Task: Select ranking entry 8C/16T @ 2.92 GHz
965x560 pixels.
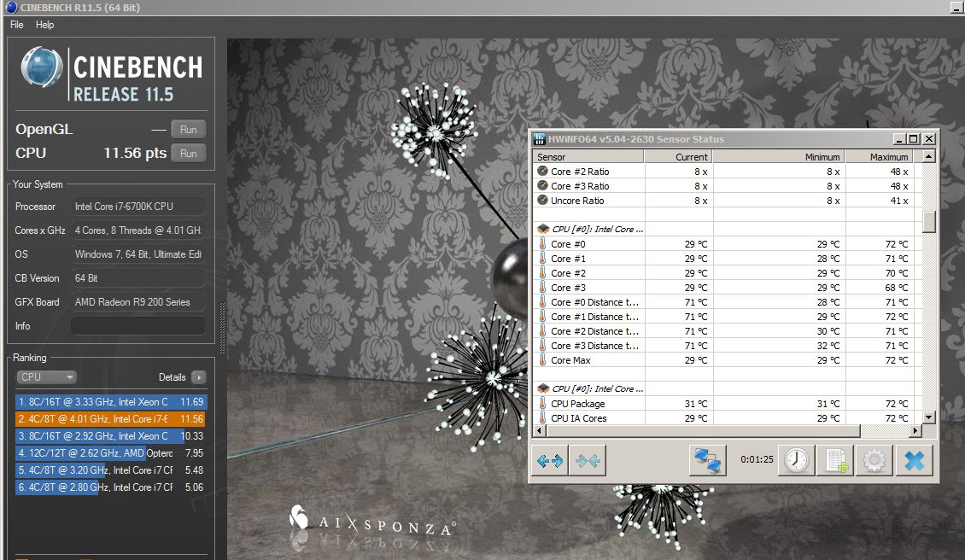Action: (111, 435)
